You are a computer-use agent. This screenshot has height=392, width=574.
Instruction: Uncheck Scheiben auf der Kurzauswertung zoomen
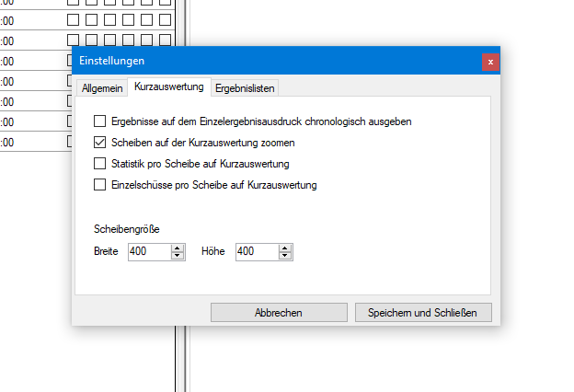[x=100, y=143]
